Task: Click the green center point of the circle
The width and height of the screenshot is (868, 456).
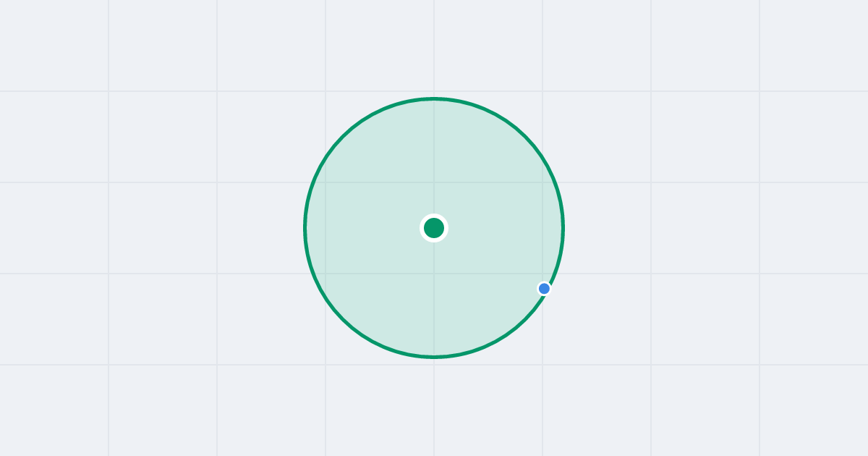Action: coord(434,228)
